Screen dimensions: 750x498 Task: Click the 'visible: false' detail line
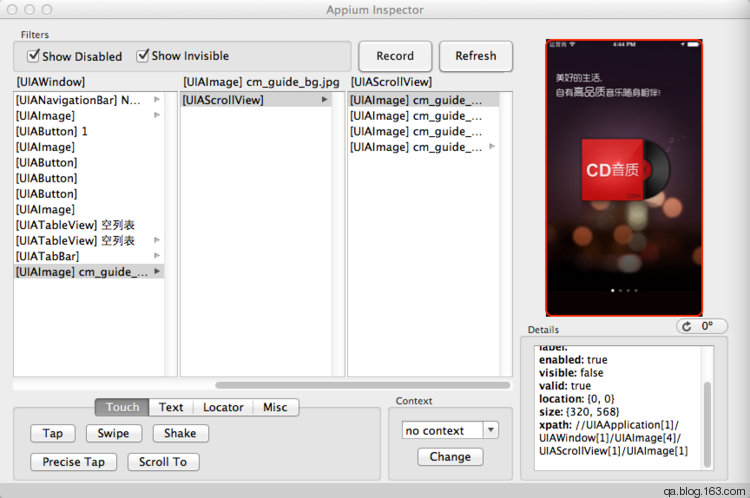pyautogui.click(x=571, y=373)
